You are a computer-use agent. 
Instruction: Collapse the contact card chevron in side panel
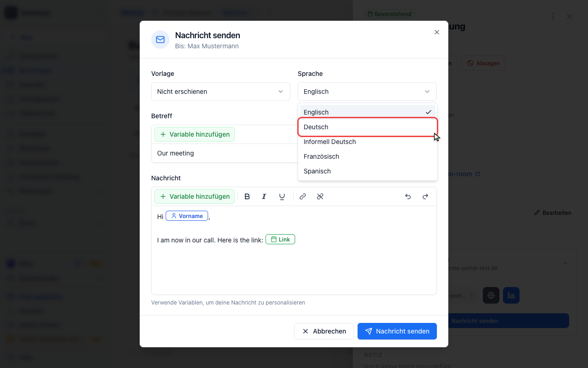point(565,263)
